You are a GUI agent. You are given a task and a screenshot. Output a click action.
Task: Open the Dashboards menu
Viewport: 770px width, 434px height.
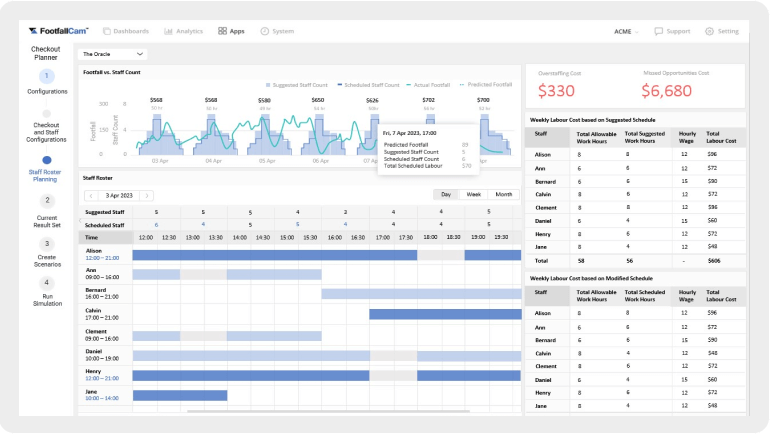coord(126,31)
